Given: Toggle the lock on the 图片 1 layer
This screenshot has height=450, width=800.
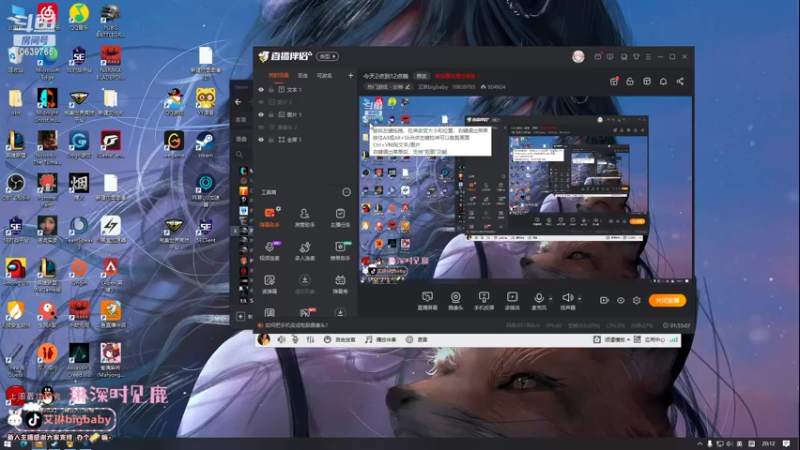Looking at the screenshot, I should pos(271,115).
